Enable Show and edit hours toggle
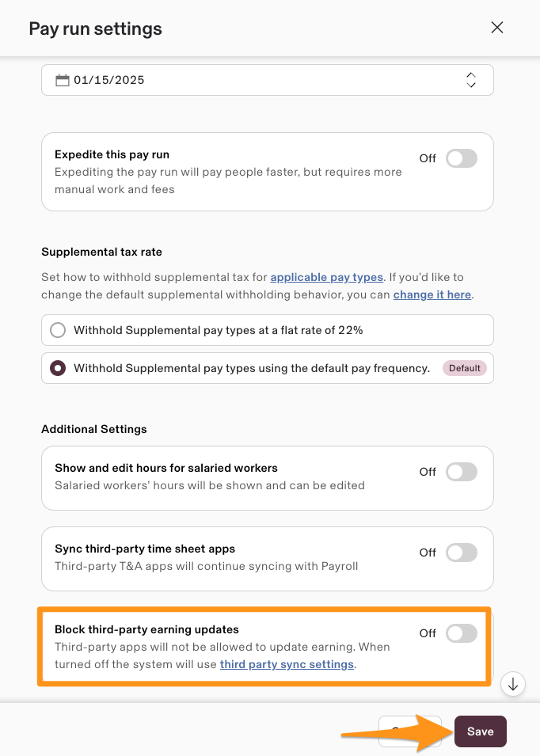The height and width of the screenshot is (756, 540). (462, 472)
